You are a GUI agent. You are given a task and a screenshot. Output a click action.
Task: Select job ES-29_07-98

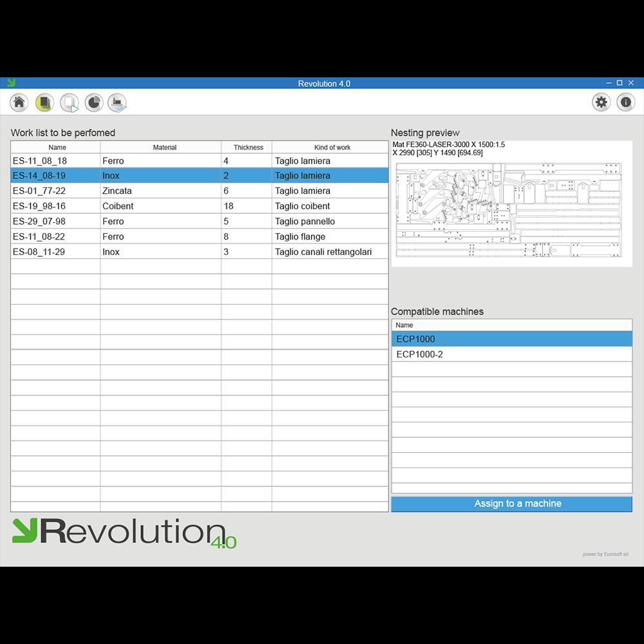coord(199,221)
